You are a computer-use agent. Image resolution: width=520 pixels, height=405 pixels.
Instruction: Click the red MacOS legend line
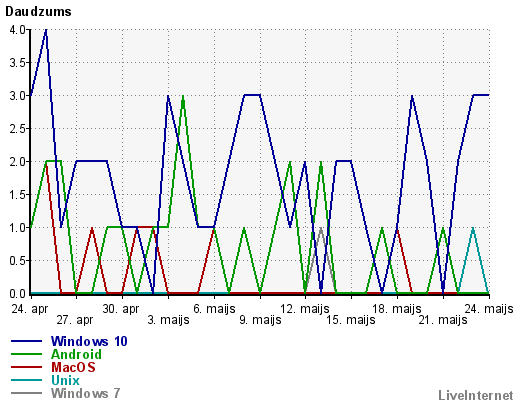pos(26,367)
